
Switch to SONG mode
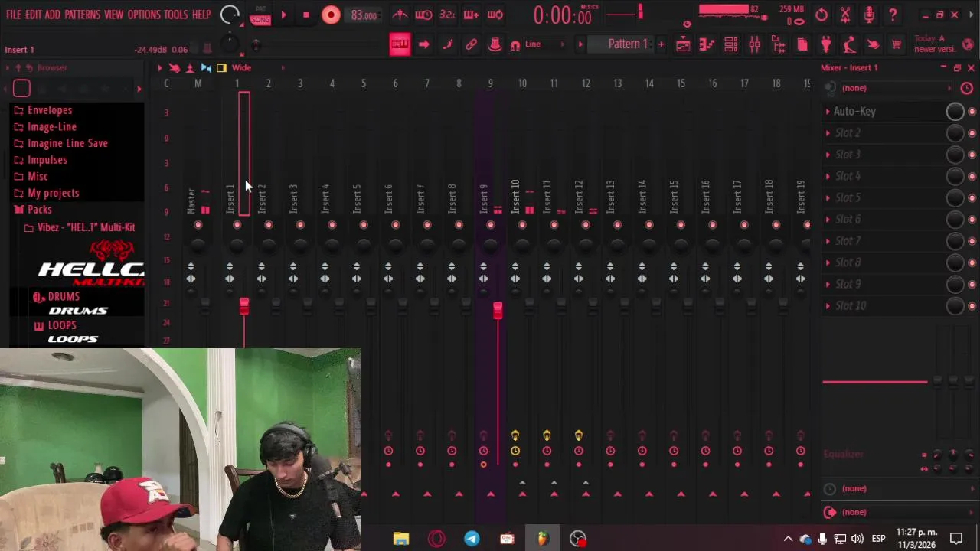(x=260, y=20)
